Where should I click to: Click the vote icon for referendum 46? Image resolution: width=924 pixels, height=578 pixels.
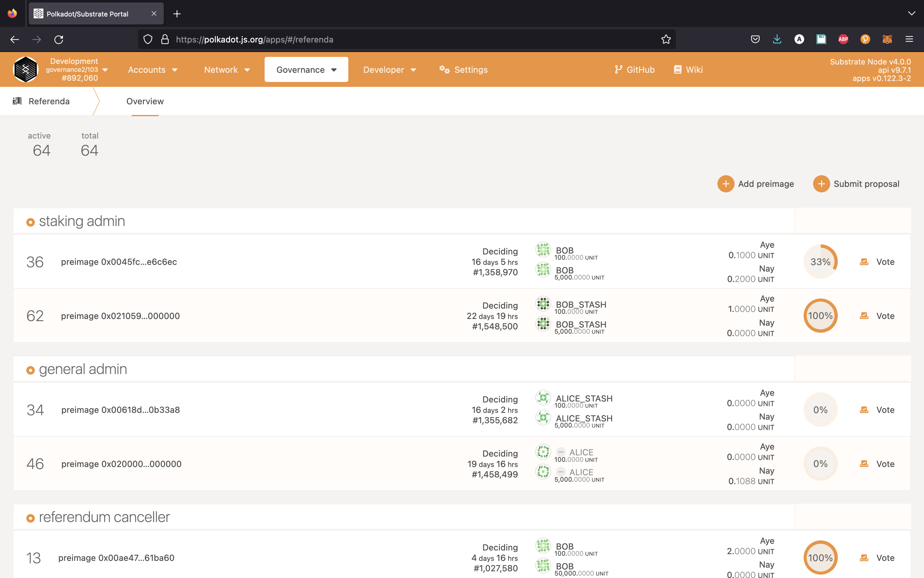[x=864, y=464]
